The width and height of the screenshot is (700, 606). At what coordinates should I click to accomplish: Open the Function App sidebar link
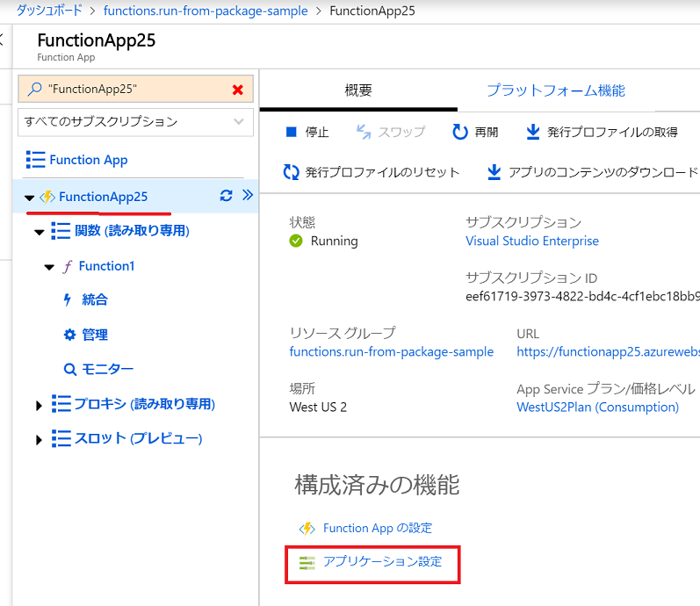(x=89, y=160)
